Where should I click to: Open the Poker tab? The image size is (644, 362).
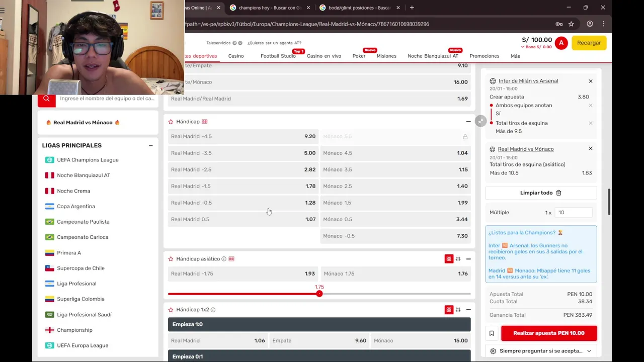click(x=359, y=56)
